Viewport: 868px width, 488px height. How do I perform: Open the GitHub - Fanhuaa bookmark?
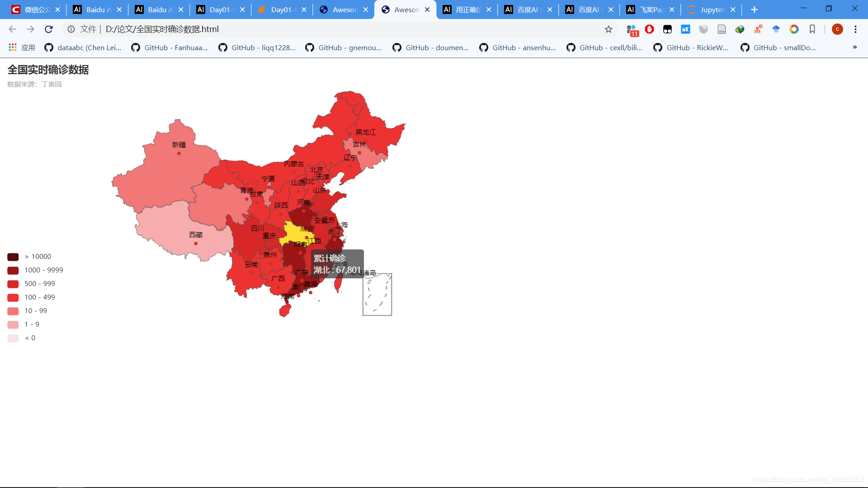(x=170, y=47)
